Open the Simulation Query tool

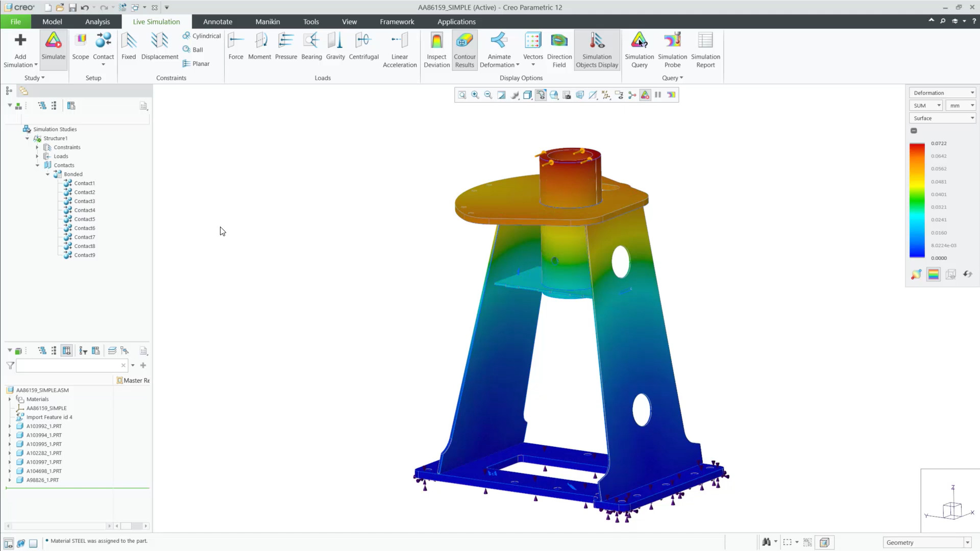pyautogui.click(x=639, y=50)
